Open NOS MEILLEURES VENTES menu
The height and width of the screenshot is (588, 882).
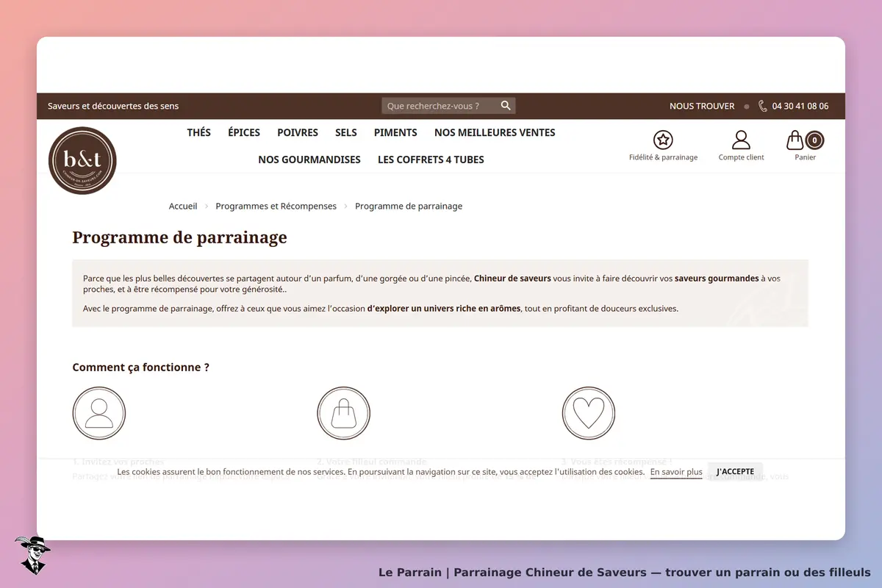(495, 133)
